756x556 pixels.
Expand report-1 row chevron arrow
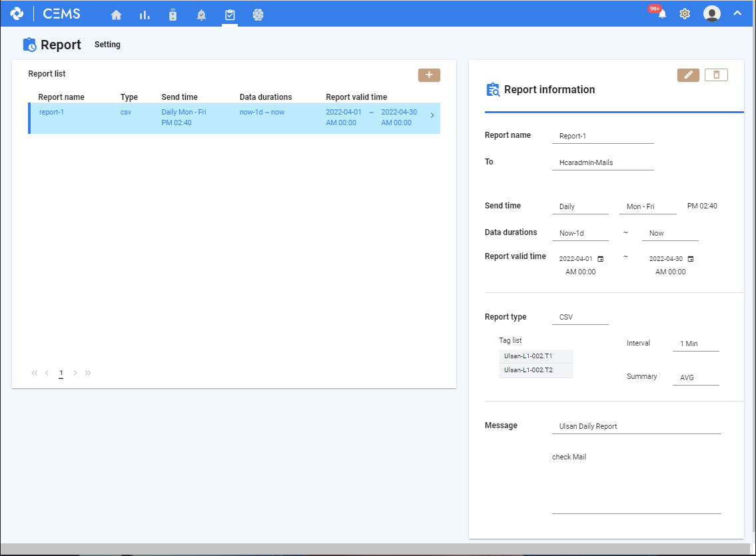[432, 116]
